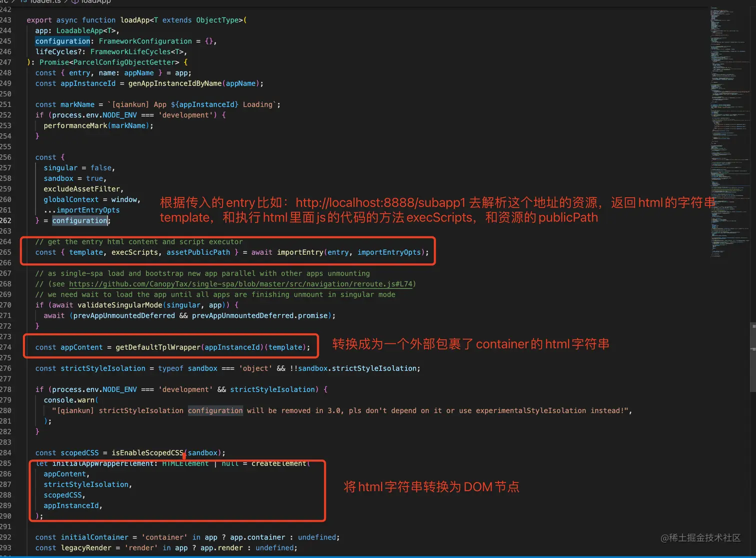Click the importEntry function call on line 265
756x558 pixels.
300,252
